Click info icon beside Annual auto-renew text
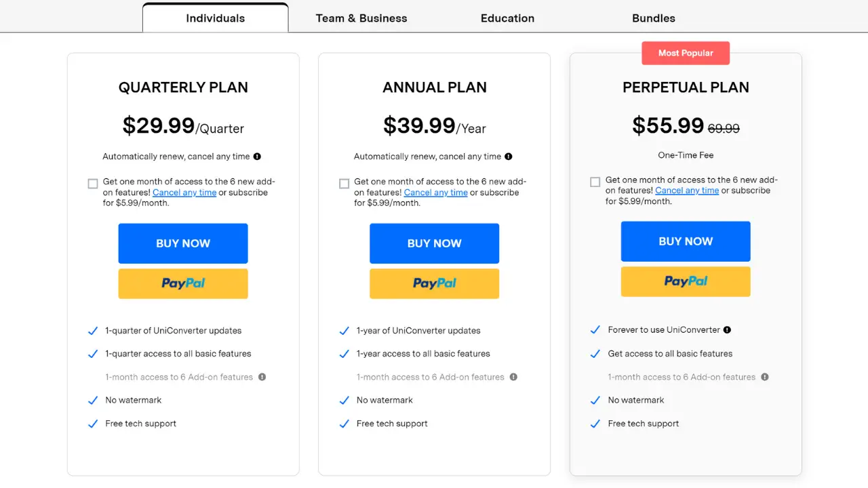 point(509,157)
